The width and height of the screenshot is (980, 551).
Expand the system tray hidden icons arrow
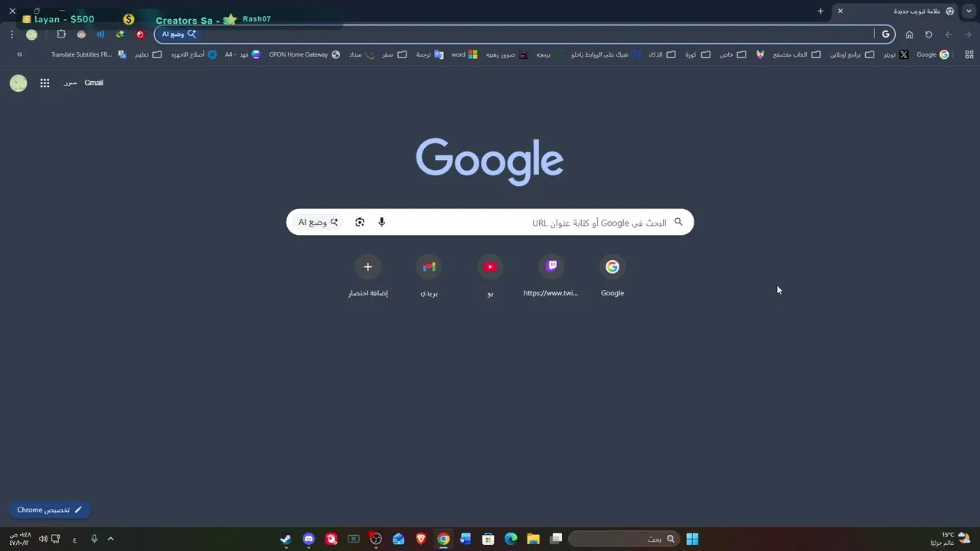(110, 539)
